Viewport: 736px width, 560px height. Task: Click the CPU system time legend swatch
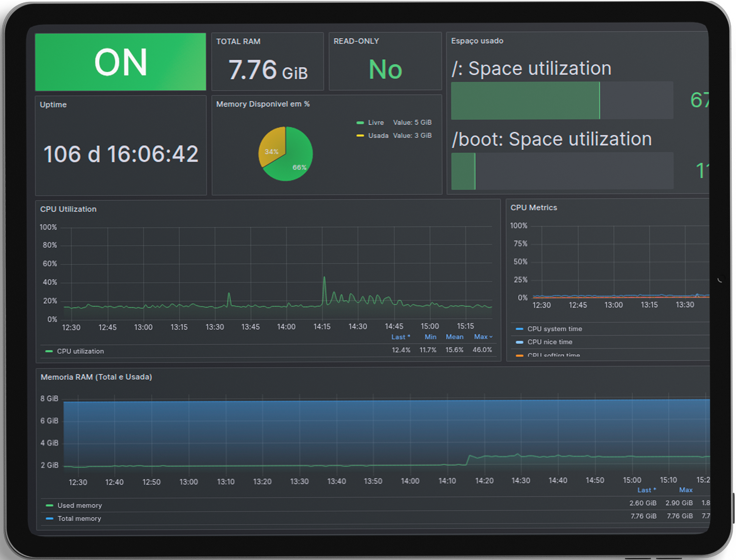pyautogui.click(x=519, y=329)
